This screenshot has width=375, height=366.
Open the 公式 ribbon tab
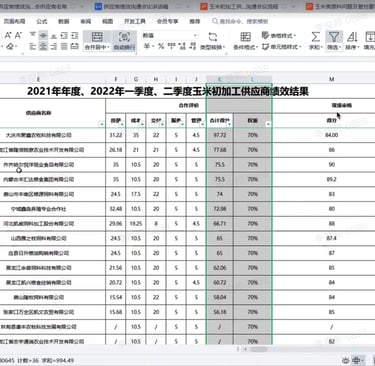pos(42,21)
